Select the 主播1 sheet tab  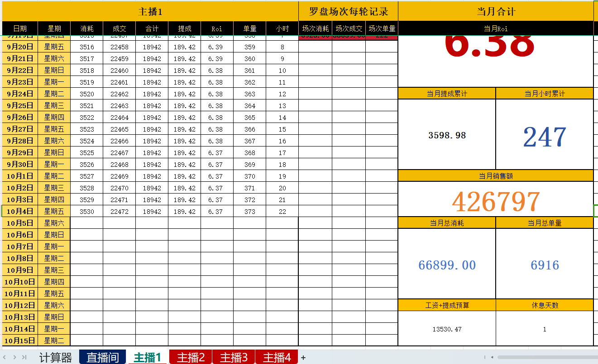pos(148,358)
